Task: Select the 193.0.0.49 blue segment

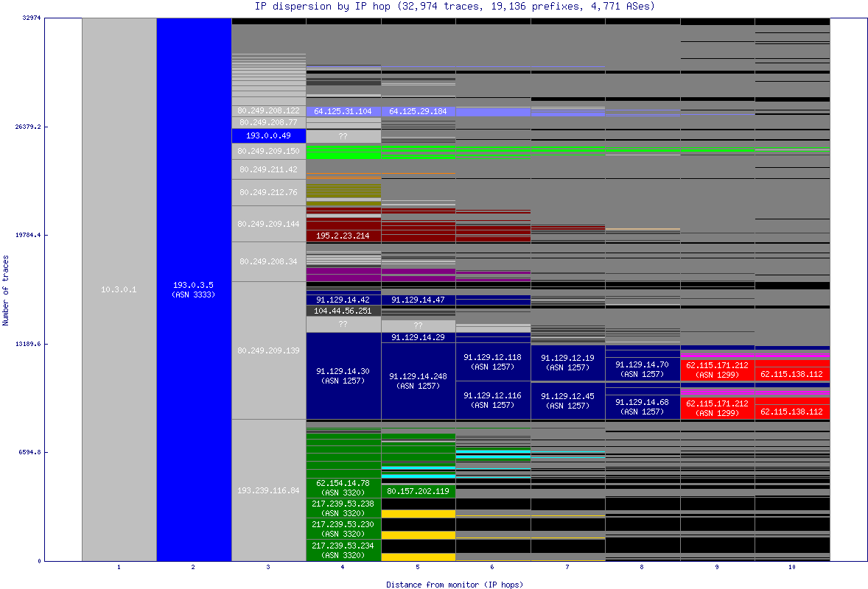Action: 268,135
